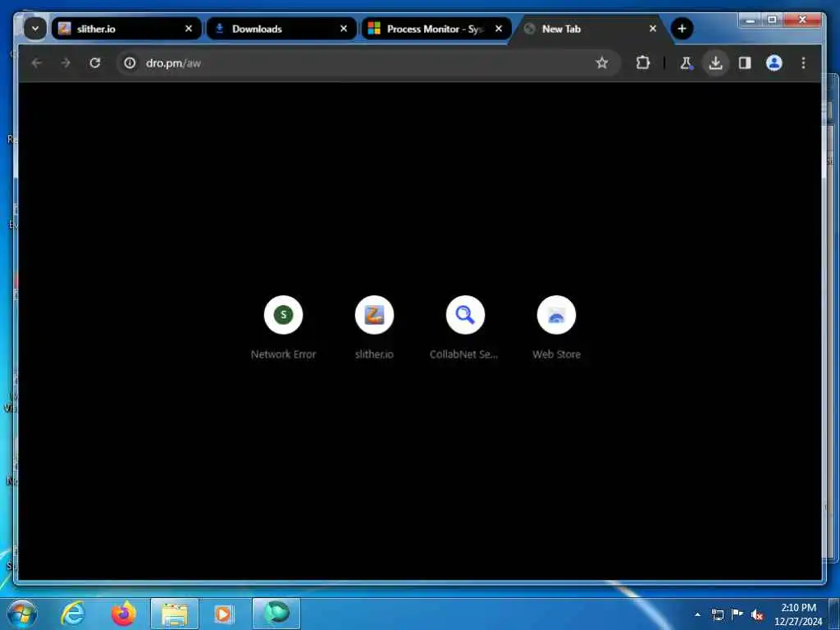Screen dimensions: 840x630
Task: Open the network tray icon
Action: 717,614
